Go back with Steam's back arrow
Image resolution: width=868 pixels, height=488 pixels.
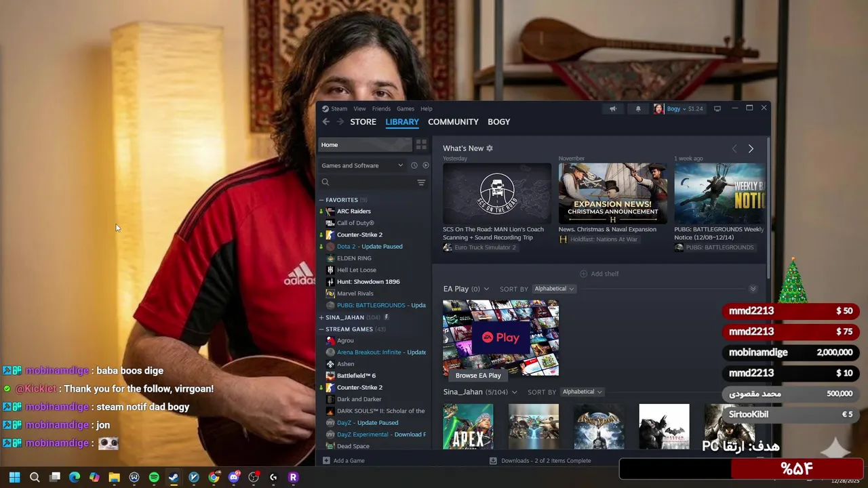pyautogui.click(x=326, y=122)
